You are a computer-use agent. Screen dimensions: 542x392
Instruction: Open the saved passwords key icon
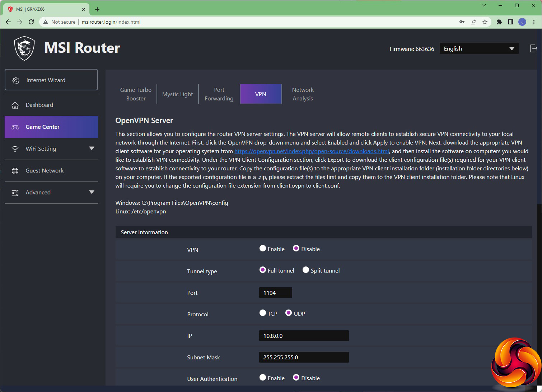pyautogui.click(x=462, y=22)
